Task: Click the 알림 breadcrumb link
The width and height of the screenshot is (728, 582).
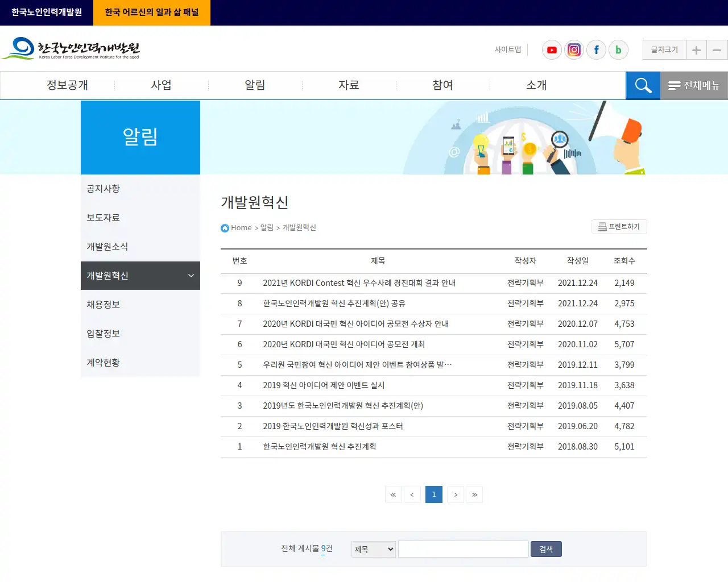Action: point(267,227)
